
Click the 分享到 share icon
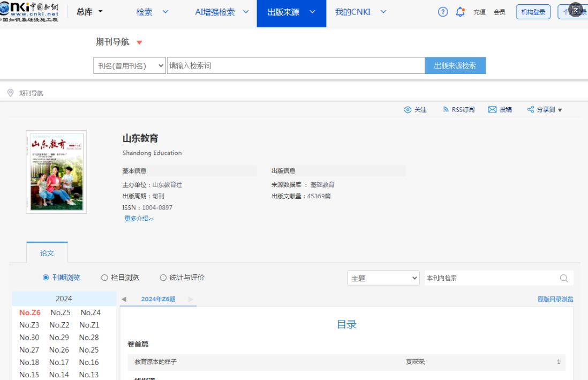click(531, 109)
